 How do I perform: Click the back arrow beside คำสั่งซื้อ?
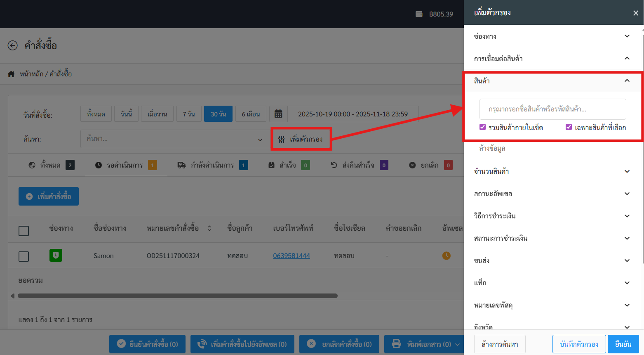pyautogui.click(x=13, y=45)
